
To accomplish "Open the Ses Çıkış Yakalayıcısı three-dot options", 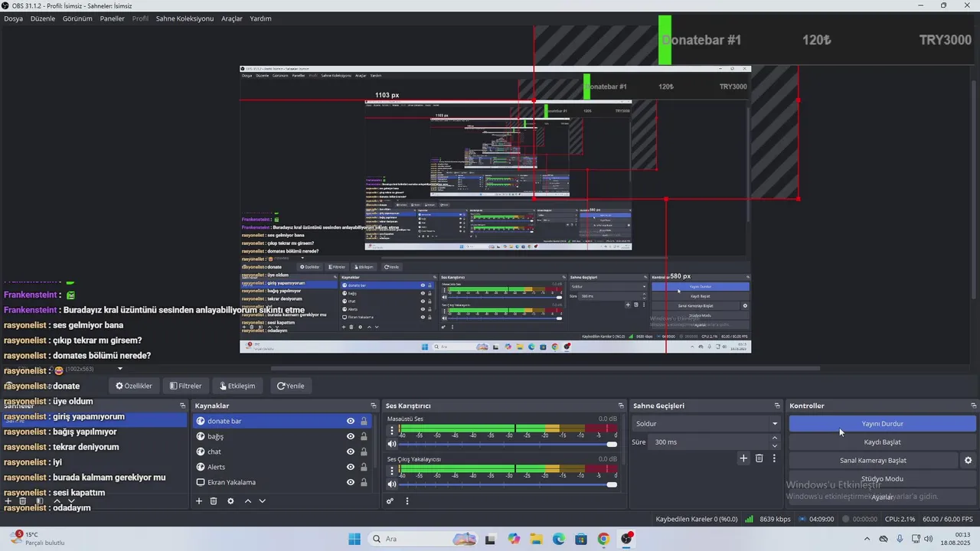I will tap(392, 470).
